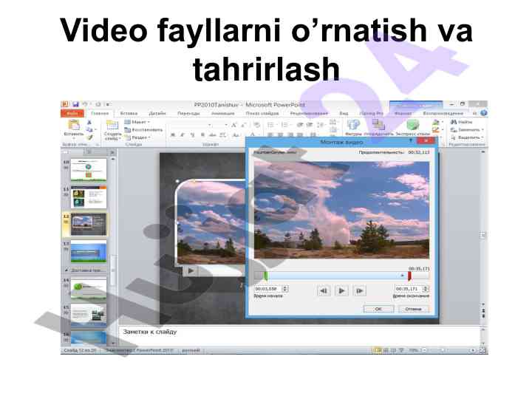Click the green start trim marker
This screenshot has height=399, width=532.
tap(265, 276)
